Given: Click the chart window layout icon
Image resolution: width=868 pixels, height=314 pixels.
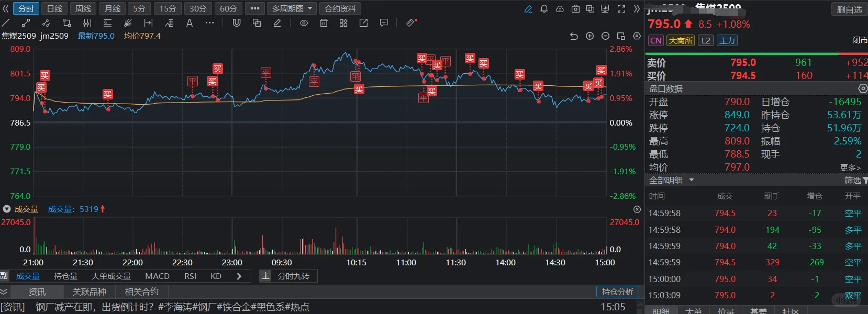Looking at the screenshot, I should [621, 36].
